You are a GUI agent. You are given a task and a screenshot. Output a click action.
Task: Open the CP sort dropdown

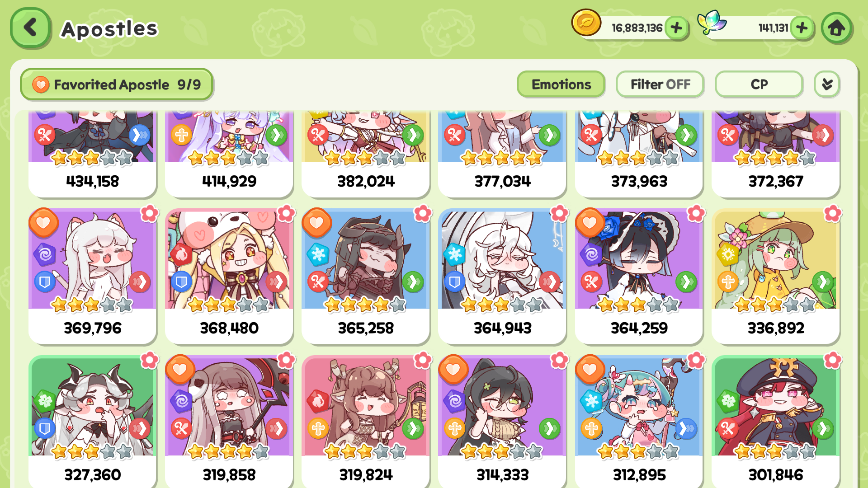pos(759,84)
